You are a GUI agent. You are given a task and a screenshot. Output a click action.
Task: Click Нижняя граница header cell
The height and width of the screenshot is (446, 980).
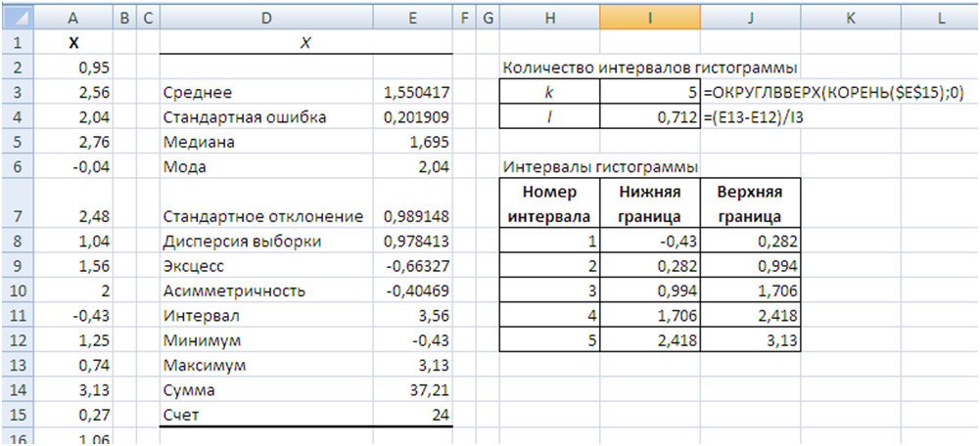point(650,204)
